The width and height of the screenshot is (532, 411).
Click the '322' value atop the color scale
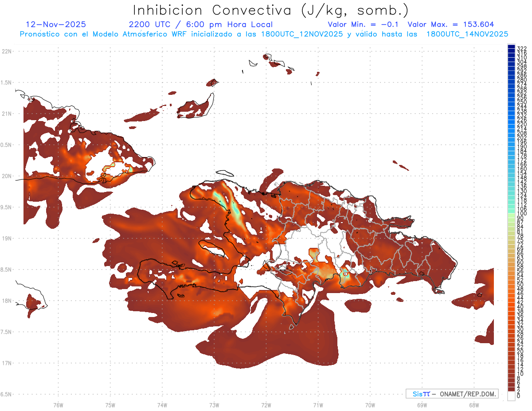tap(521, 48)
